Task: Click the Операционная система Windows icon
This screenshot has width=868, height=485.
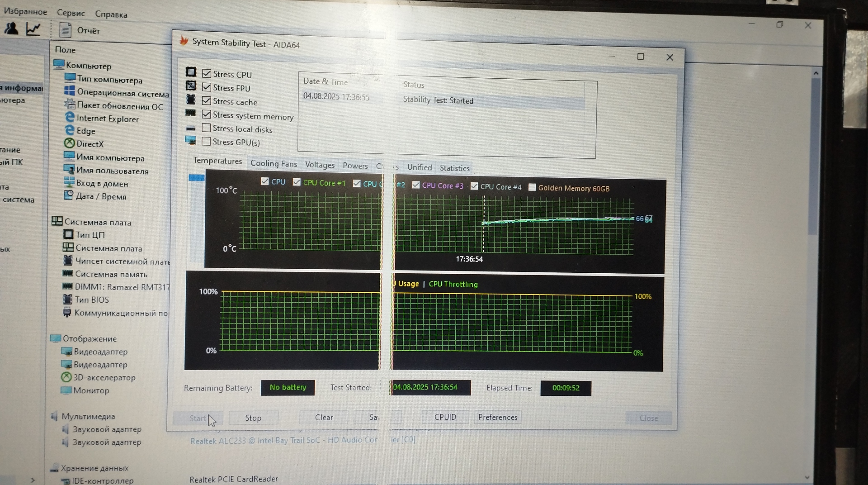Action: (70, 91)
